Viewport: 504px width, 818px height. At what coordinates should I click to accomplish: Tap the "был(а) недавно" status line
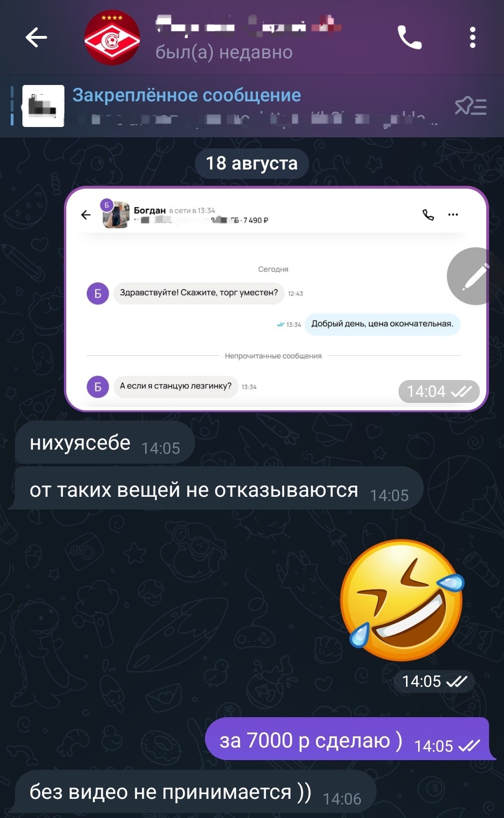(224, 52)
